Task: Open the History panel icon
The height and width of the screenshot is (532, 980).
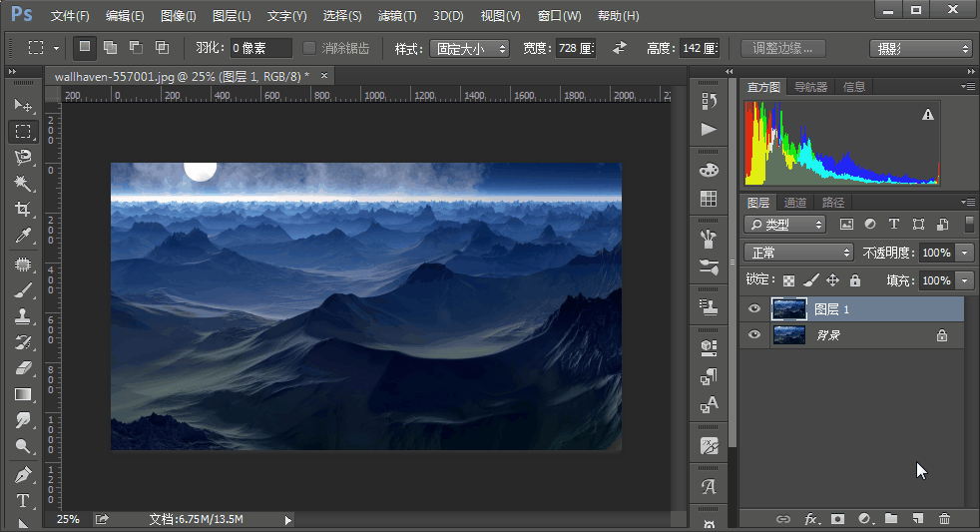Action: 709,101
